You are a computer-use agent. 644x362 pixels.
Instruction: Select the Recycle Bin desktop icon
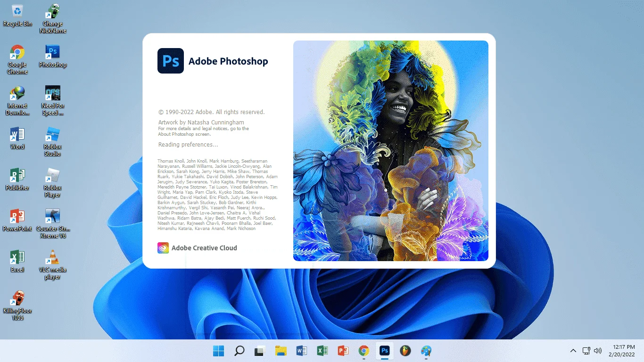[17, 16]
